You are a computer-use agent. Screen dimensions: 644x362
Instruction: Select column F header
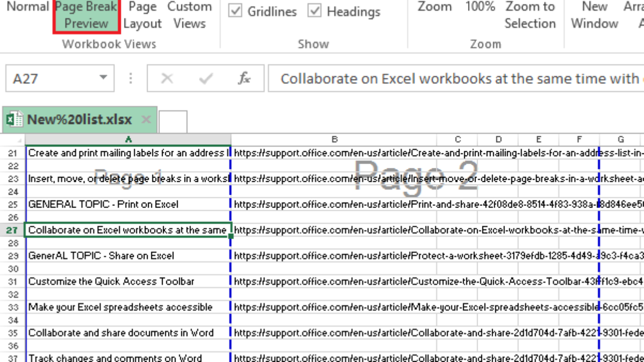pos(580,139)
